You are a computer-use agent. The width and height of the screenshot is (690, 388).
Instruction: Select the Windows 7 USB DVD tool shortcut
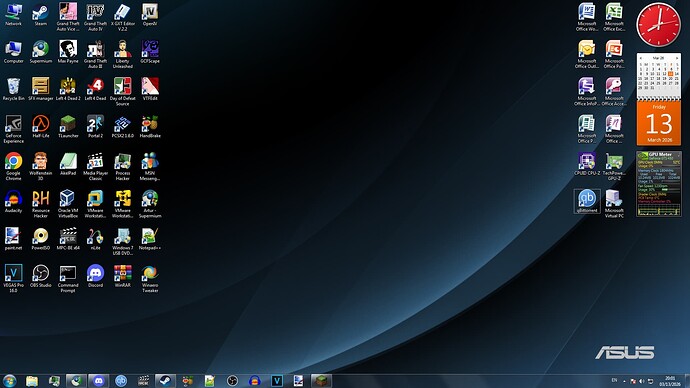point(122,241)
